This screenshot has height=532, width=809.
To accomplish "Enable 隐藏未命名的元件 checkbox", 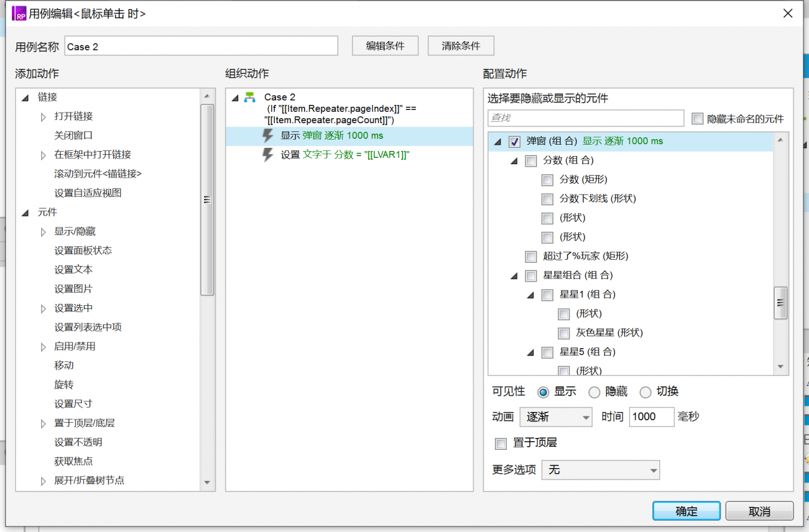I will [697, 119].
